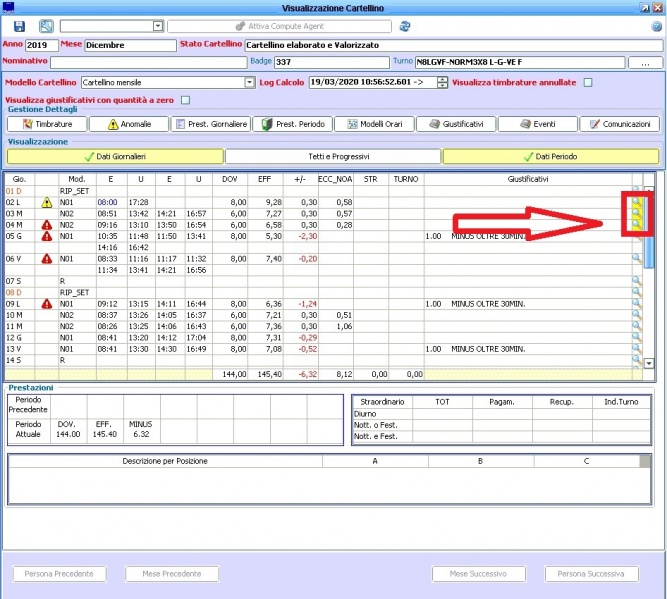Click the red alert icon on row 09 L

click(46, 303)
